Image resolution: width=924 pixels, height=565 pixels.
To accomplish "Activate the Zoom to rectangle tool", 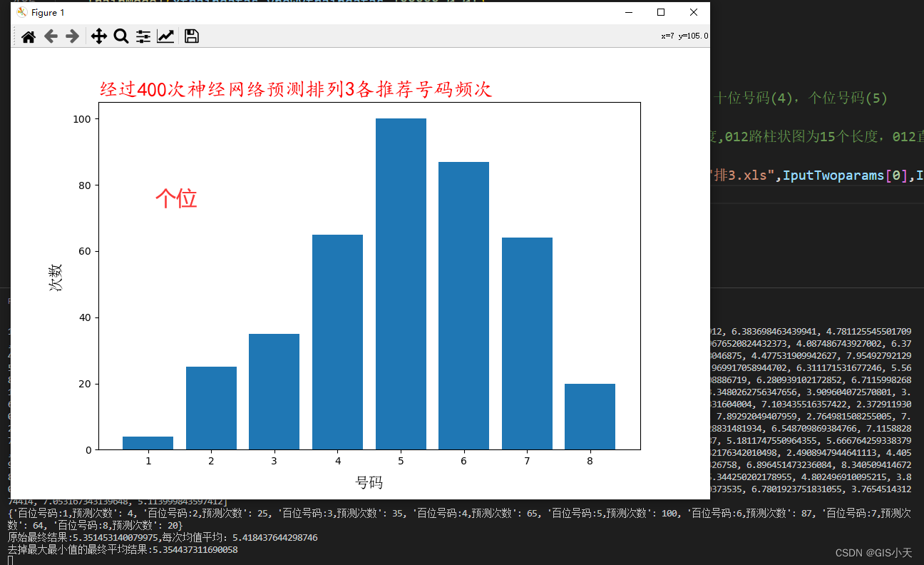I will pos(121,37).
